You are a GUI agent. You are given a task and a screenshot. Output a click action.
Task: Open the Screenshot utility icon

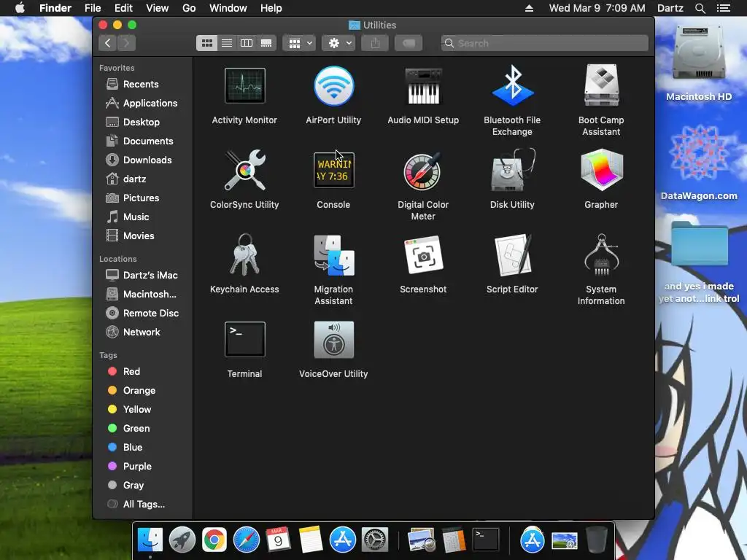point(423,254)
